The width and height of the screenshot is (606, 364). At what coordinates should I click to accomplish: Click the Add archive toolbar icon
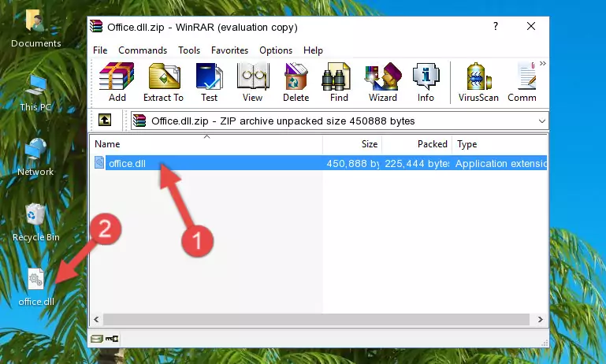(117, 82)
